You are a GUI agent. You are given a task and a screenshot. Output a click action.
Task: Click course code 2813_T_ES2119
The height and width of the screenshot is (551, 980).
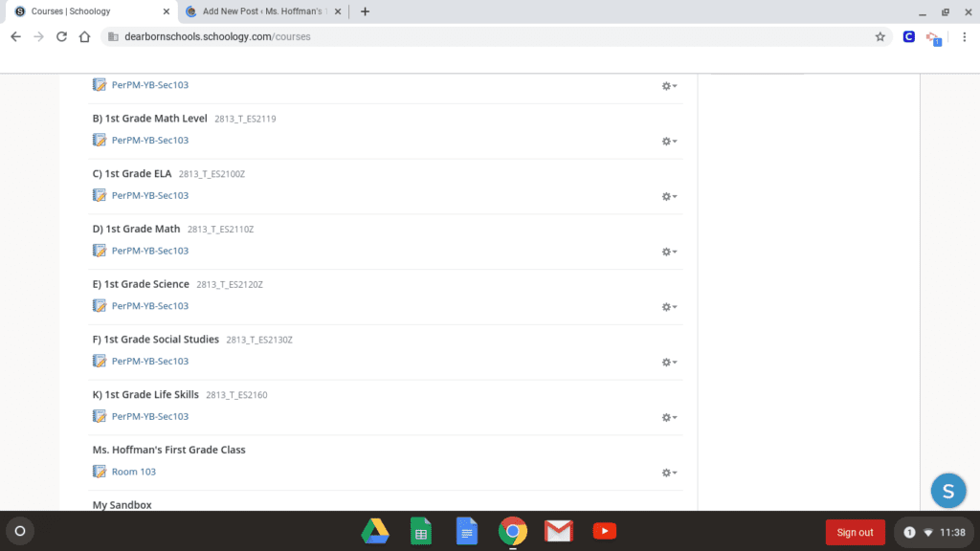[245, 119]
